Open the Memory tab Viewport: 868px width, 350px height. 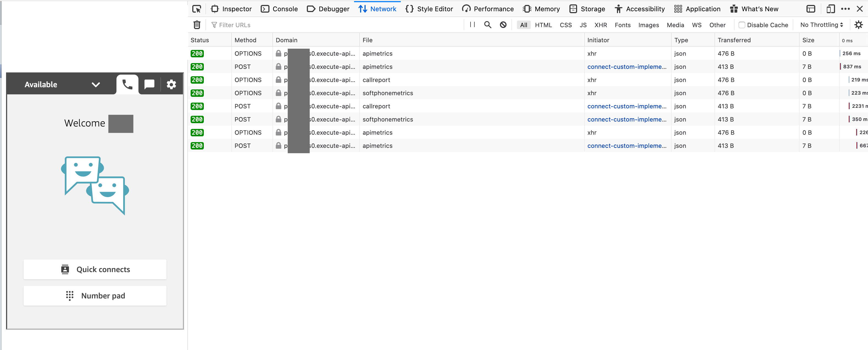541,9
